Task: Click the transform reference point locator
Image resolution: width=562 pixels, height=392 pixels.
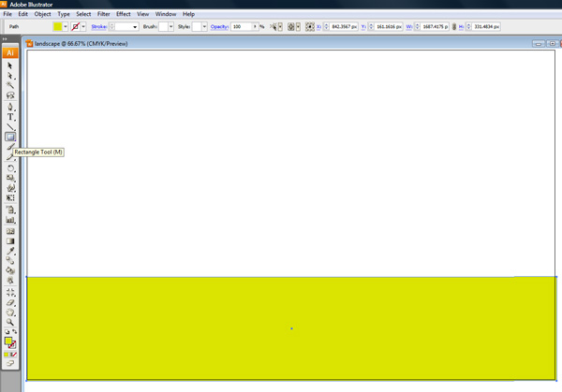Action: coord(310,26)
